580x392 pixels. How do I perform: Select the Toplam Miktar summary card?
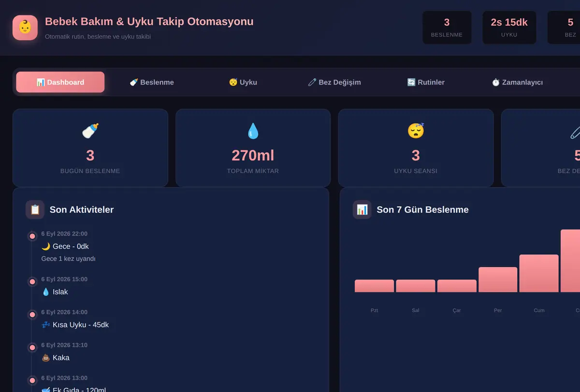(253, 148)
